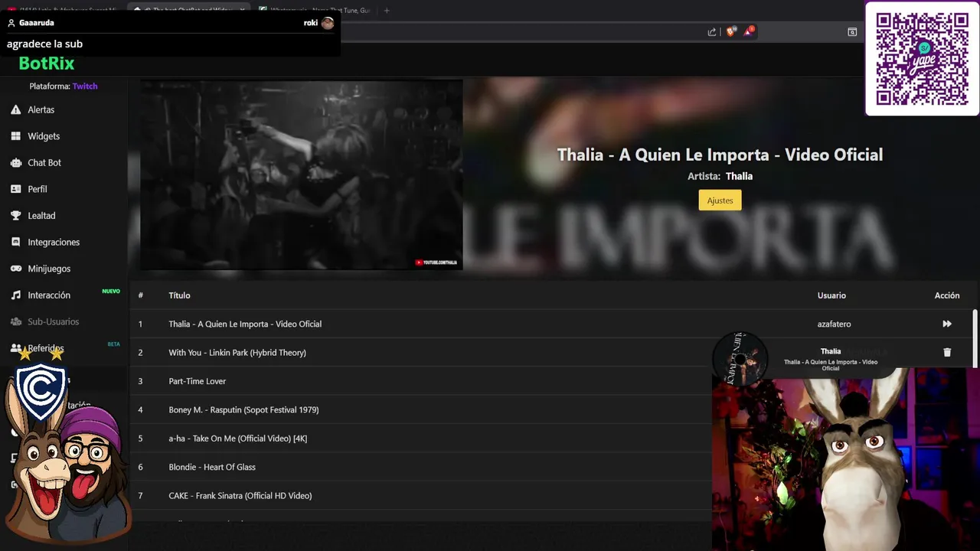The width and height of the screenshot is (980, 551).
Task: Click the Título column header
Action: pos(179,295)
